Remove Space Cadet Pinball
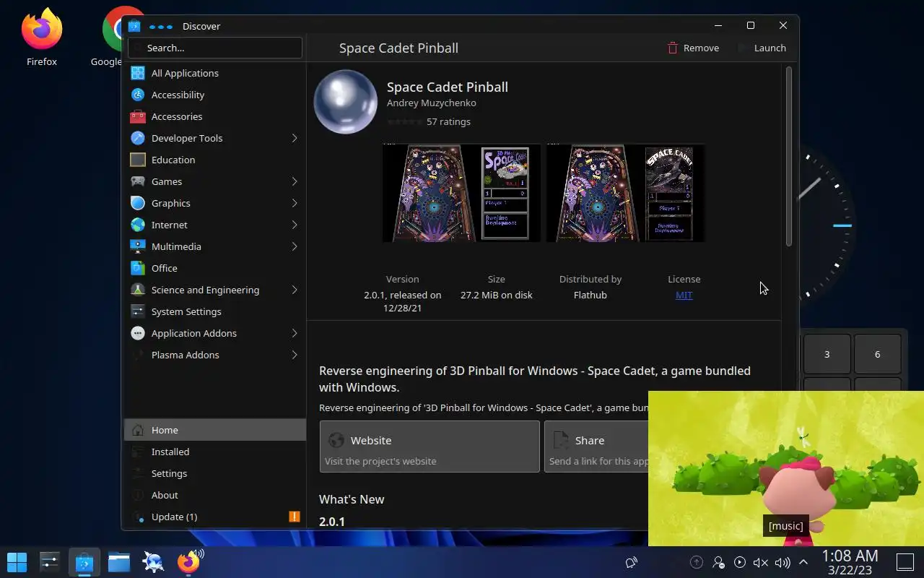The height and width of the screenshot is (578, 924). [x=693, y=48]
